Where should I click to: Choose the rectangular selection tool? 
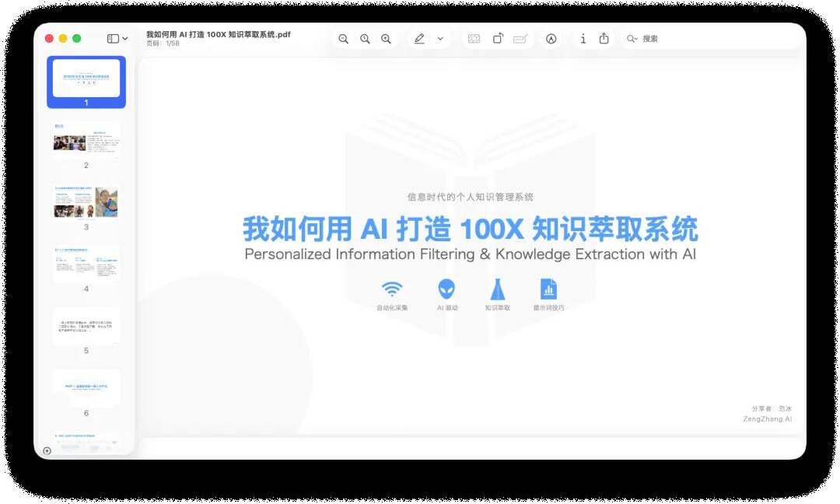coord(474,39)
